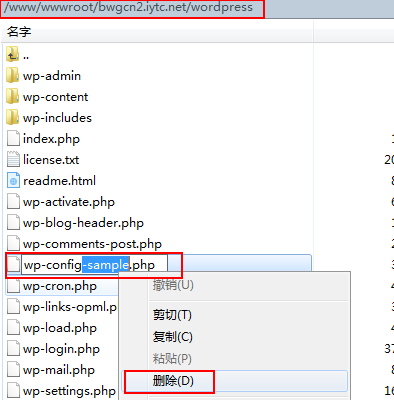Click the wp-load.php file icon
Screen dimensions: 394x400
click(x=13, y=328)
